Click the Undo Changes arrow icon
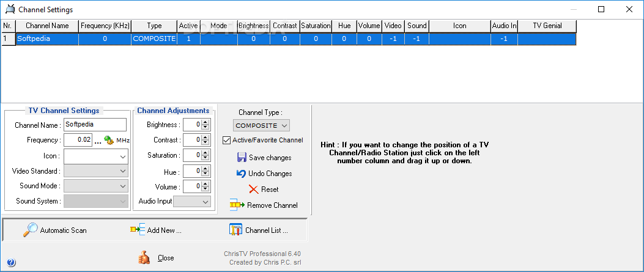Screen dimensions: 644x272 241,174
